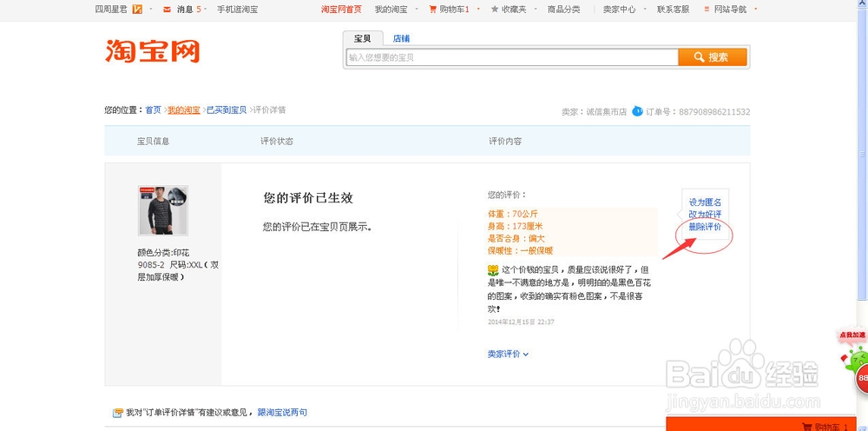Expand the 卖家评价 section
The width and height of the screenshot is (868, 431).
click(x=508, y=354)
